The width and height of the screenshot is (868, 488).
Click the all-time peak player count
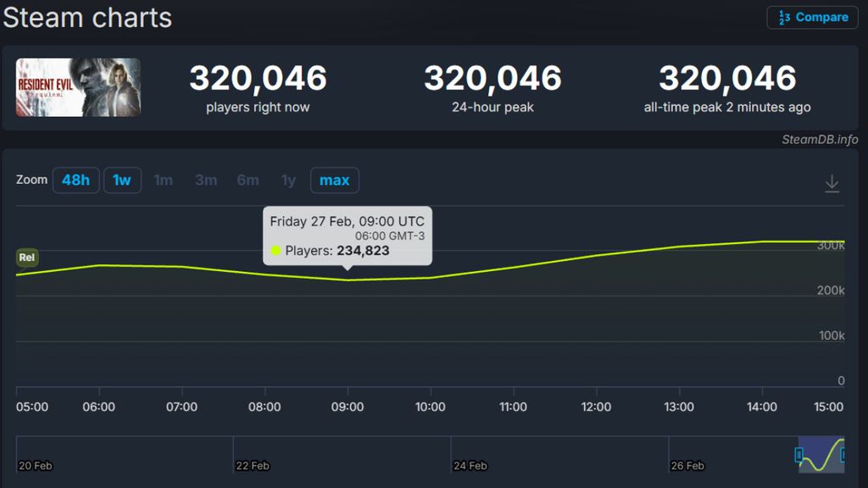726,79
